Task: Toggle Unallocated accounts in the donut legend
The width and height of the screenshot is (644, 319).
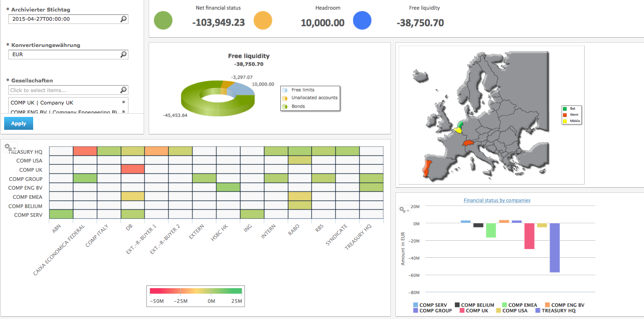Action: coord(314,98)
